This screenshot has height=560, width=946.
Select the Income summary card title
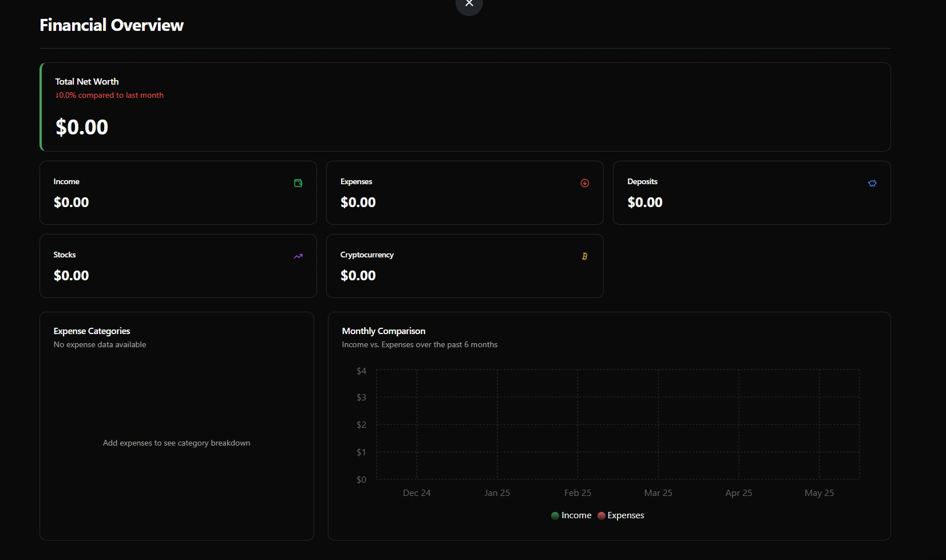click(x=66, y=181)
